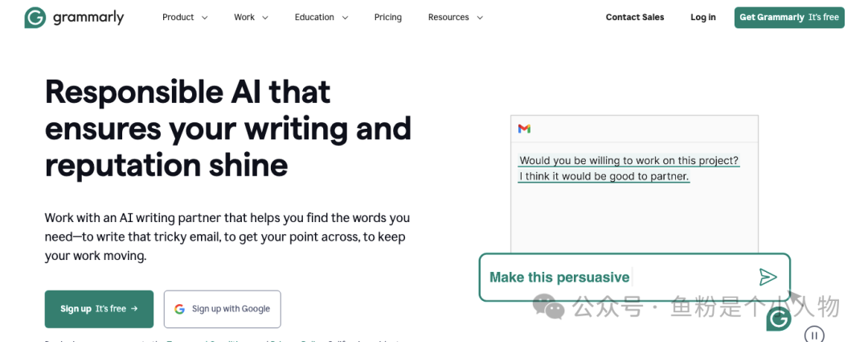This screenshot has width=868, height=342.
Task: Click the Grammarly logo icon in header
Action: [35, 18]
